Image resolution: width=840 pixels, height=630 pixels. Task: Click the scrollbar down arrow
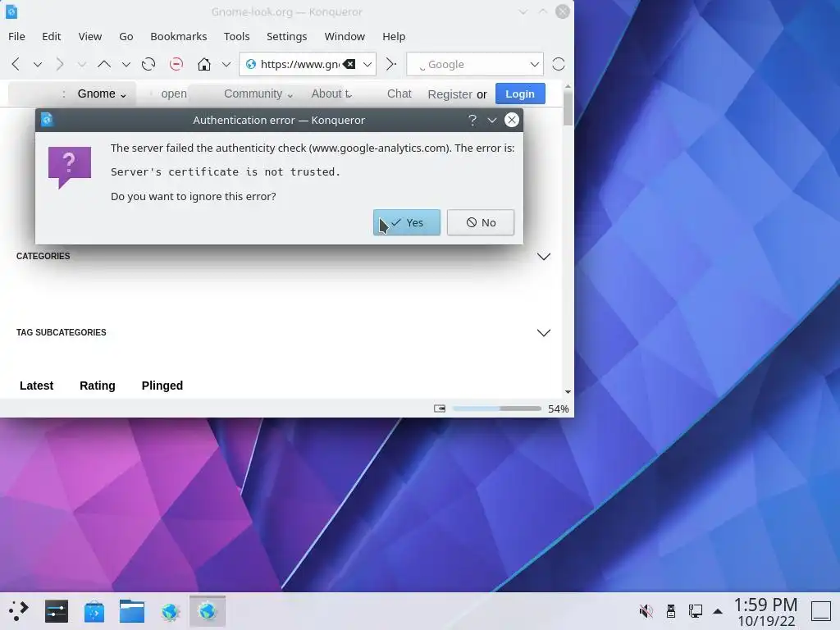tap(568, 392)
